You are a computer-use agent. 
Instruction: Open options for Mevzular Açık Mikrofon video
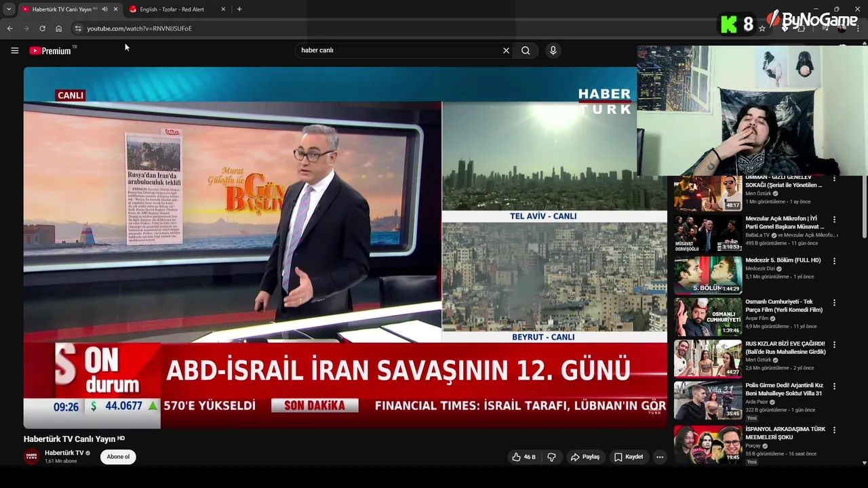834,220
